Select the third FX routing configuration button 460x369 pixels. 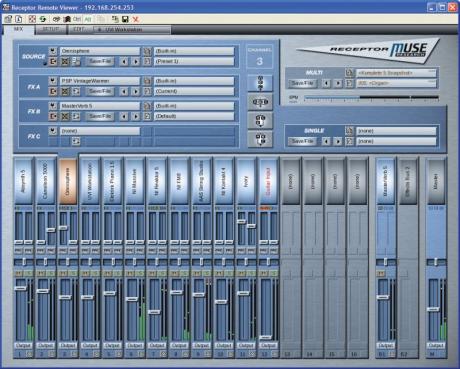pyautogui.click(x=260, y=120)
